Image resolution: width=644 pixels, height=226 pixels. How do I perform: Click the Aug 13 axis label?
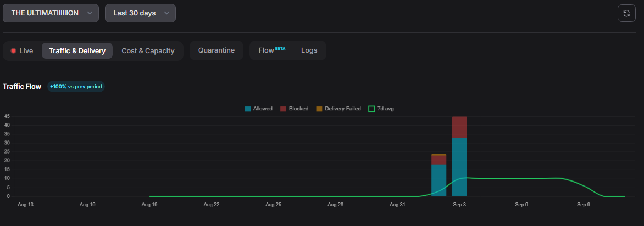(25, 204)
